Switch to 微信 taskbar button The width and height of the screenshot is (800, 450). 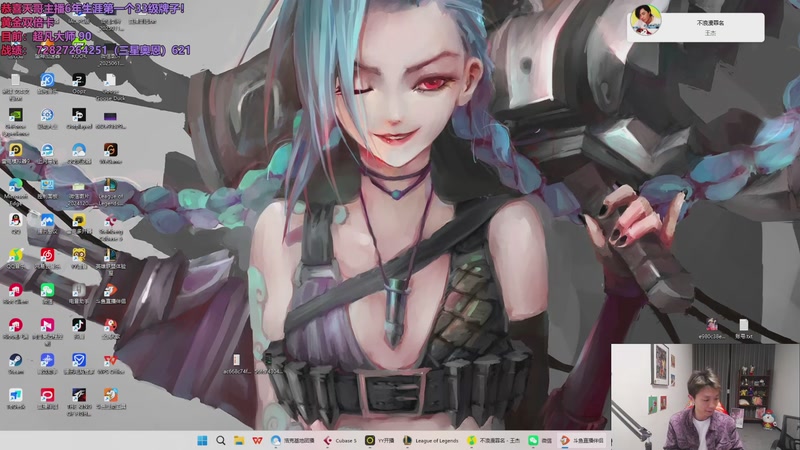pos(540,440)
